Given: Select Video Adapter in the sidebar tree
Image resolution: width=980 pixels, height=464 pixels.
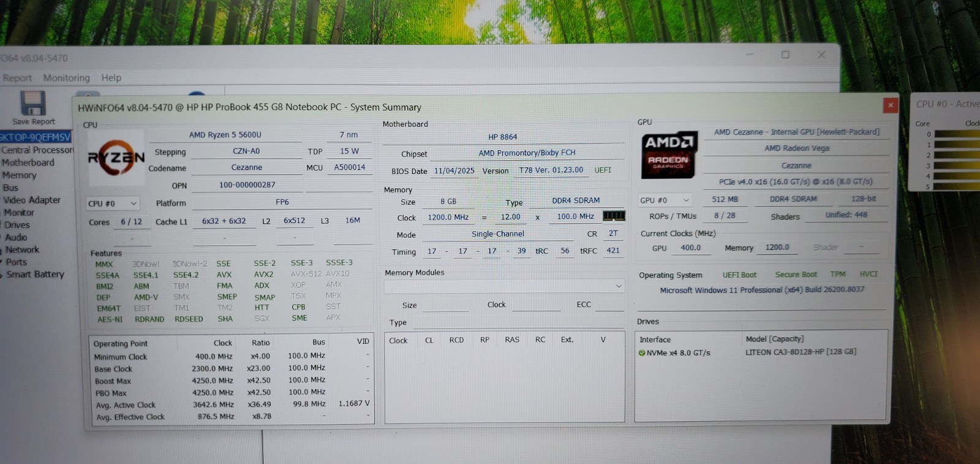Looking at the screenshot, I should 32,200.
